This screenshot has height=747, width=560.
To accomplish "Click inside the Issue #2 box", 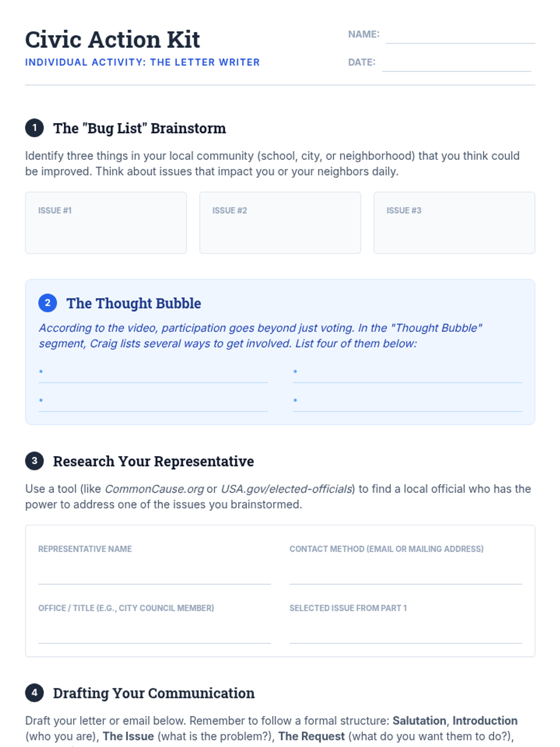I will 280,229.
